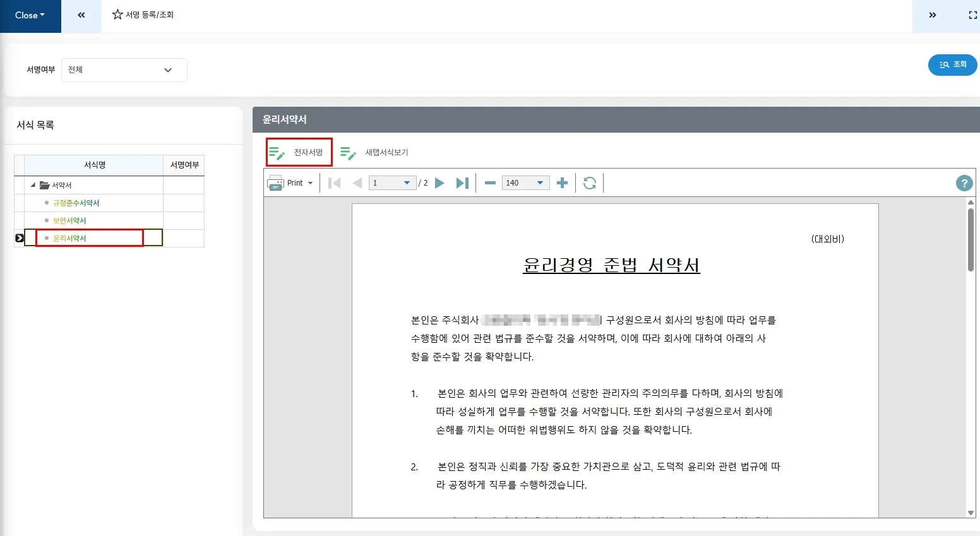Go to next page of report
This screenshot has width=980, height=536.
[x=440, y=183]
